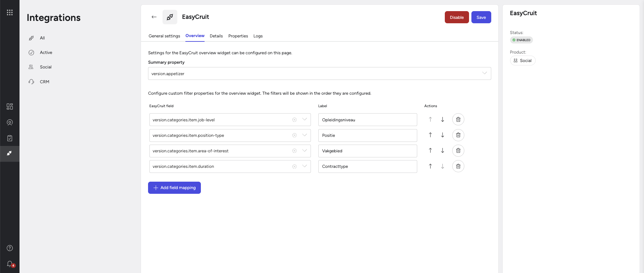This screenshot has width=644, height=273.
Task: Clear the position-type field selection
Action: pyautogui.click(x=294, y=135)
